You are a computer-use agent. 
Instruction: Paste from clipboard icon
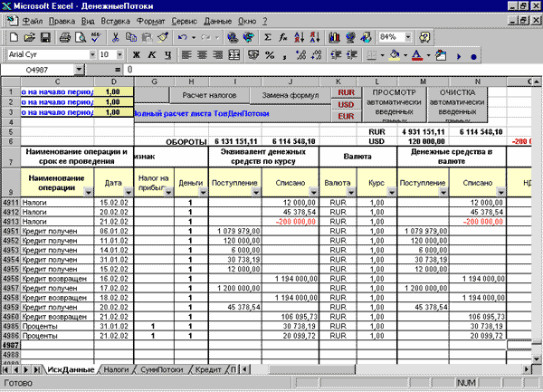click(148, 37)
